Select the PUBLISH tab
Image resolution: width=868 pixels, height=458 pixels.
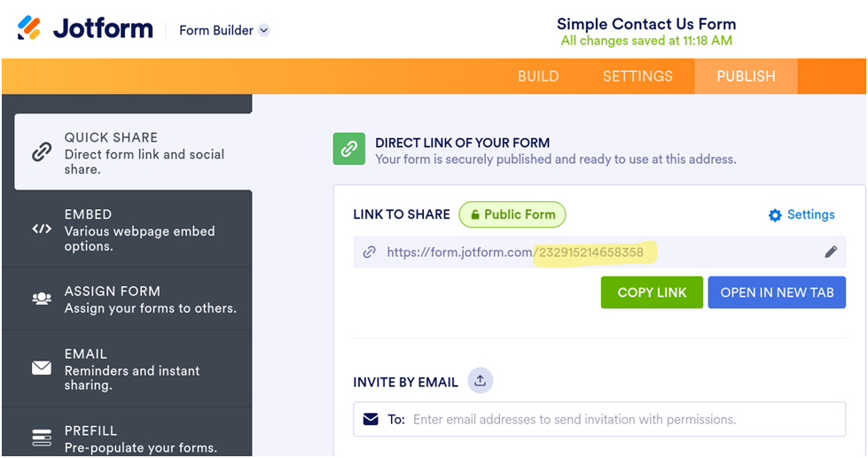(746, 76)
